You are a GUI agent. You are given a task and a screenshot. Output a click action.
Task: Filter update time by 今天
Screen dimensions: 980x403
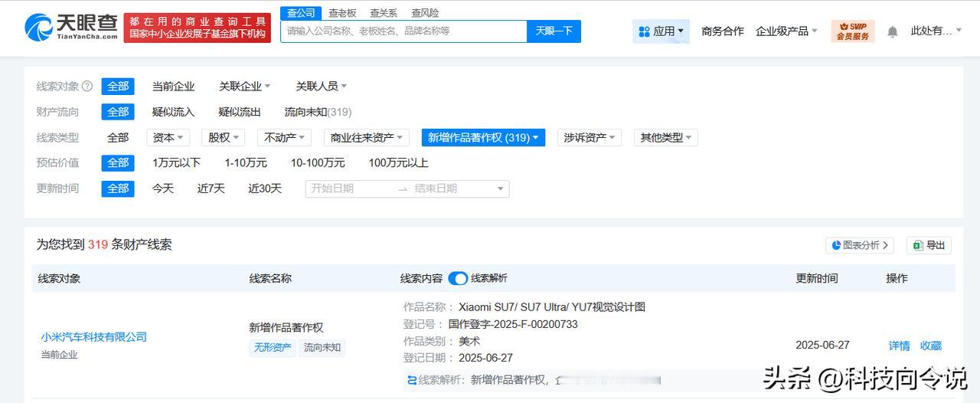pyautogui.click(x=162, y=188)
